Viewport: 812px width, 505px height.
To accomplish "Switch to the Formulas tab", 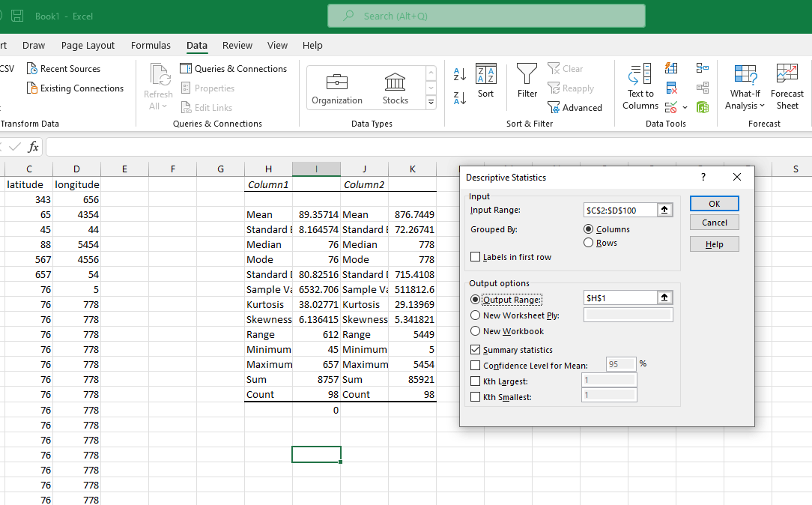I will [x=151, y=46].
